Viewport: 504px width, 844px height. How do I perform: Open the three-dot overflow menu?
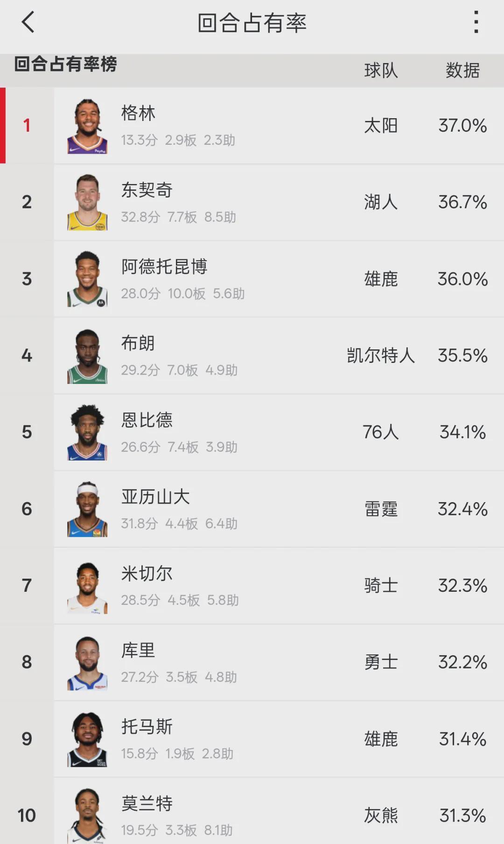pyautogui.click(x=476, y=22)
